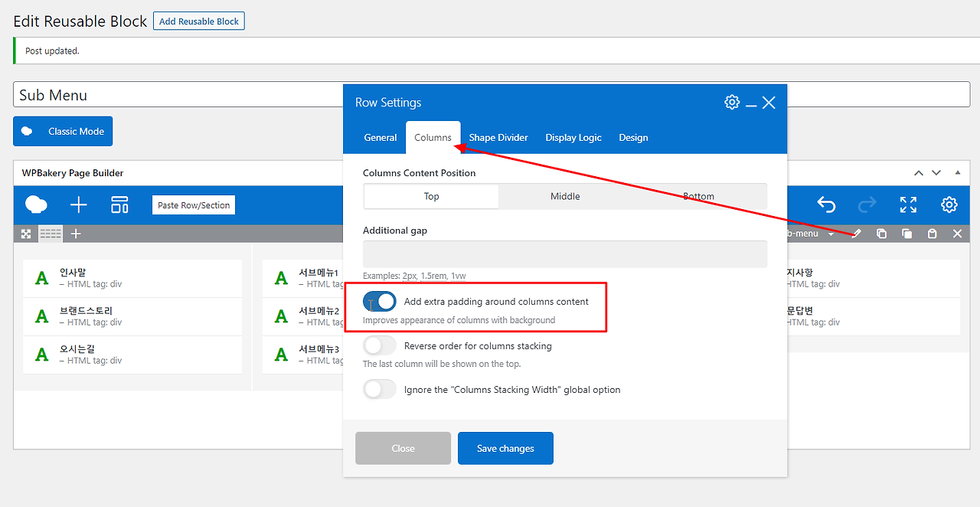This screenshot has height=507, width=980.
Task: Select the 인사말 text element
Action: (x=132, y=278)
